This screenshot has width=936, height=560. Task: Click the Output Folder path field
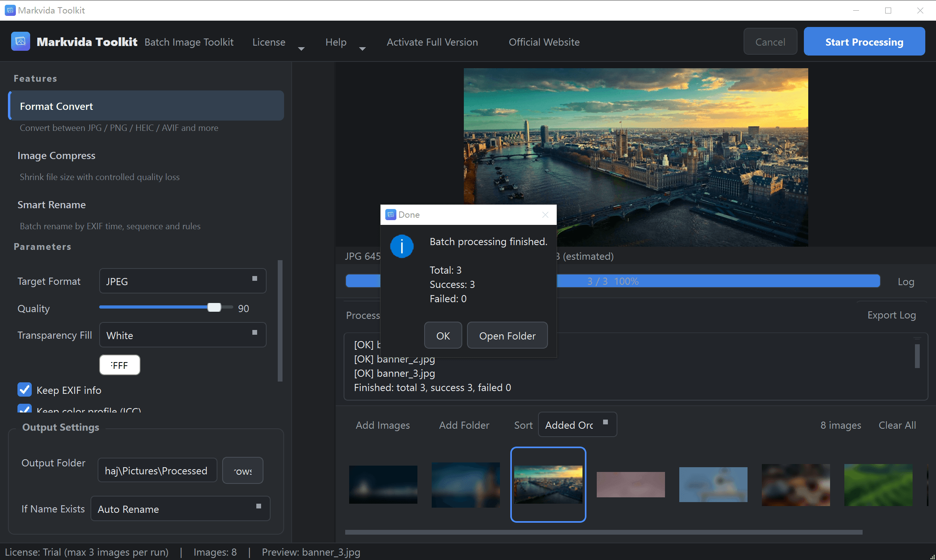pyautogui.click(x=157, y=470)
